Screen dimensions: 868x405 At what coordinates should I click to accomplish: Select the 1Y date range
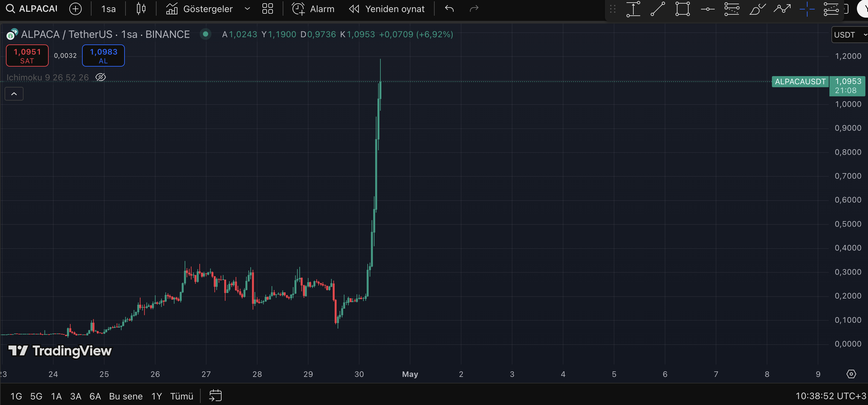coord(157,396)
